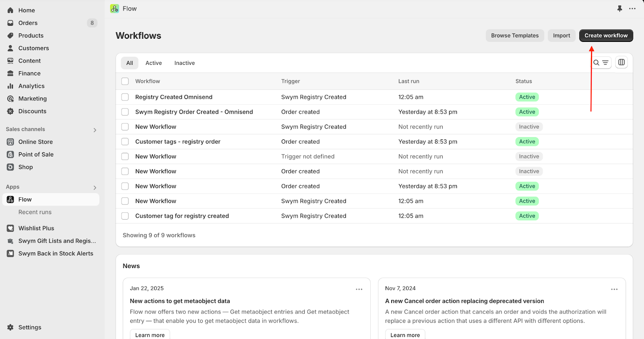Open Swym Gift Lists and Registries icon

tap(10, 241)
